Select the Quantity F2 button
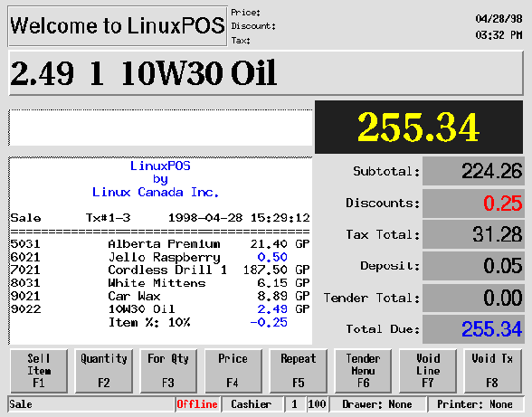This screenshot has width=532, height=417. (104, 371)
